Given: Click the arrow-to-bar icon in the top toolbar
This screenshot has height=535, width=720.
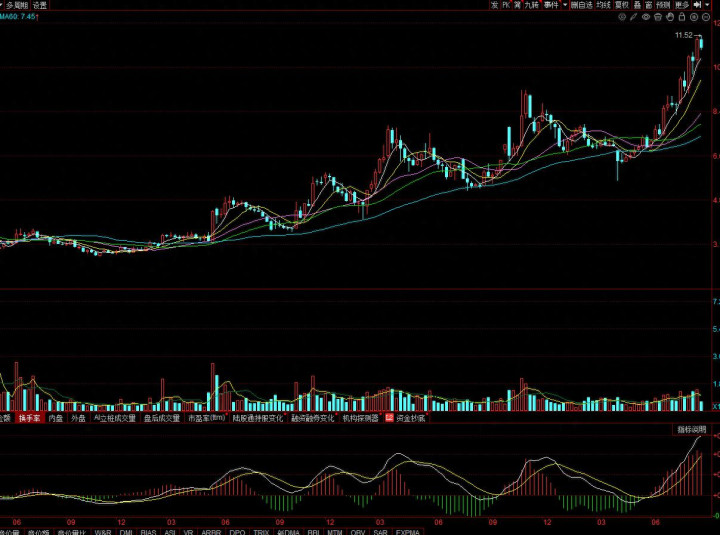Looking at the screenshot, I should point(697,5).
